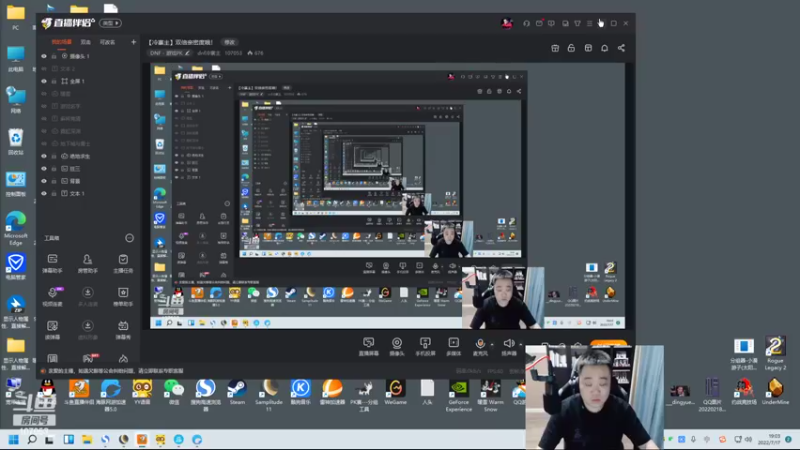Viewport: 800px width, 450px height.
Task: Click the streamer avatar in title bar
Action: point(507,23)
